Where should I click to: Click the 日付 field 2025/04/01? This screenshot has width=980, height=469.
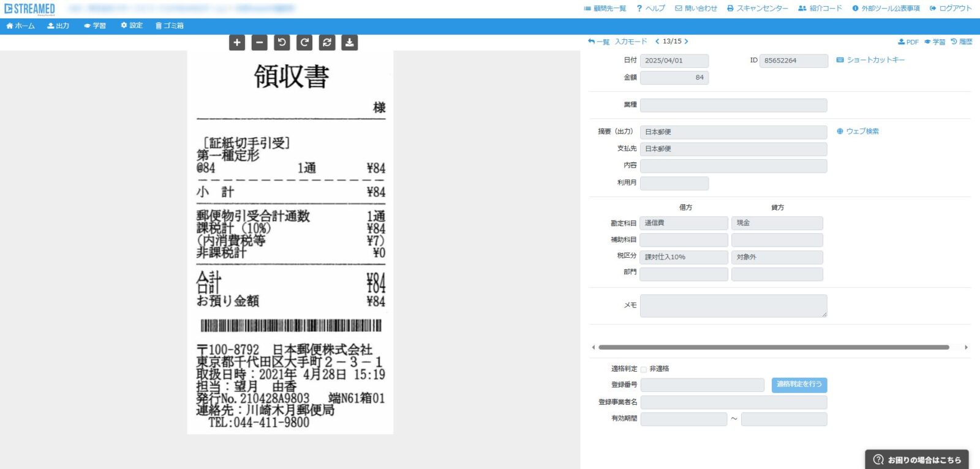pyautogui.click(x=674, y=61)
